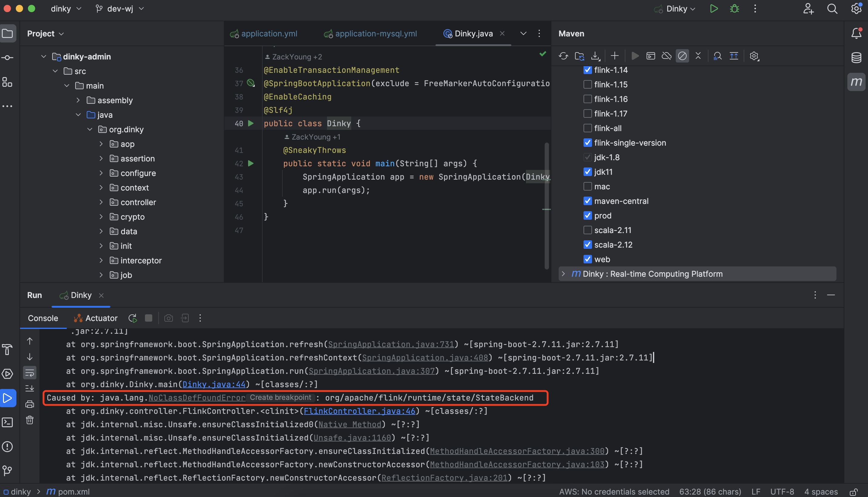
Task: Expand the assembly folder
Action: [x=78, y=100]
